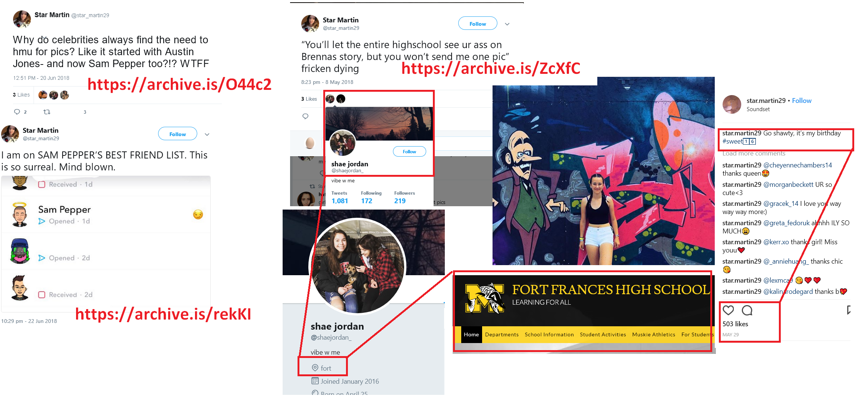Follow shae jordan in the hover card
868x396 pixels.
[409, 151]
